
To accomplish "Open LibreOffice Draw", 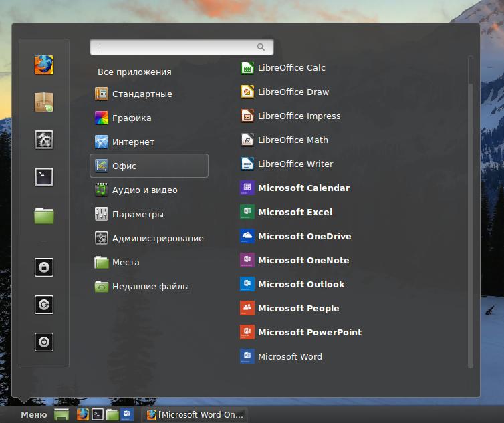I will point(285,92).
